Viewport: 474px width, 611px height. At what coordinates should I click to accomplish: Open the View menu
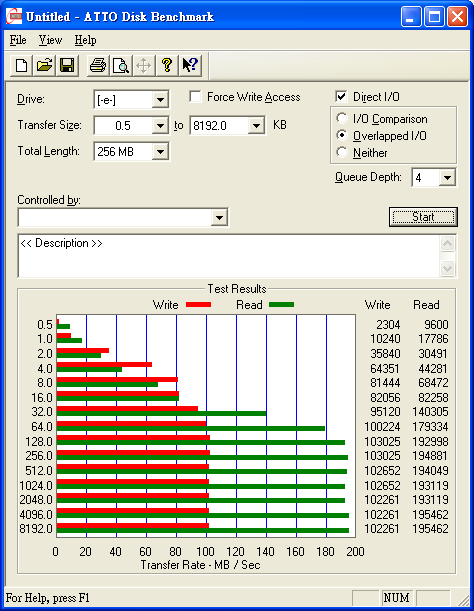pyautogui.click(x=50, y=40)
